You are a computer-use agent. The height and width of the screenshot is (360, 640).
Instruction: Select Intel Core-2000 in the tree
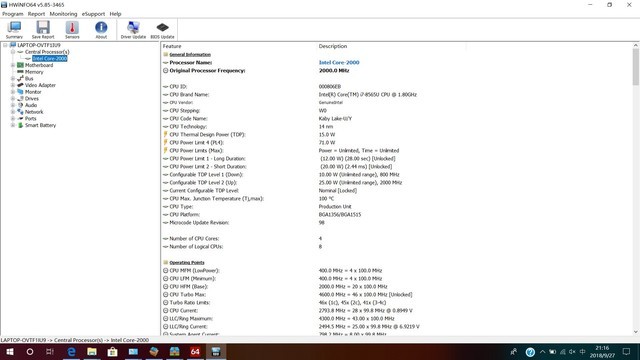point(50,59)
